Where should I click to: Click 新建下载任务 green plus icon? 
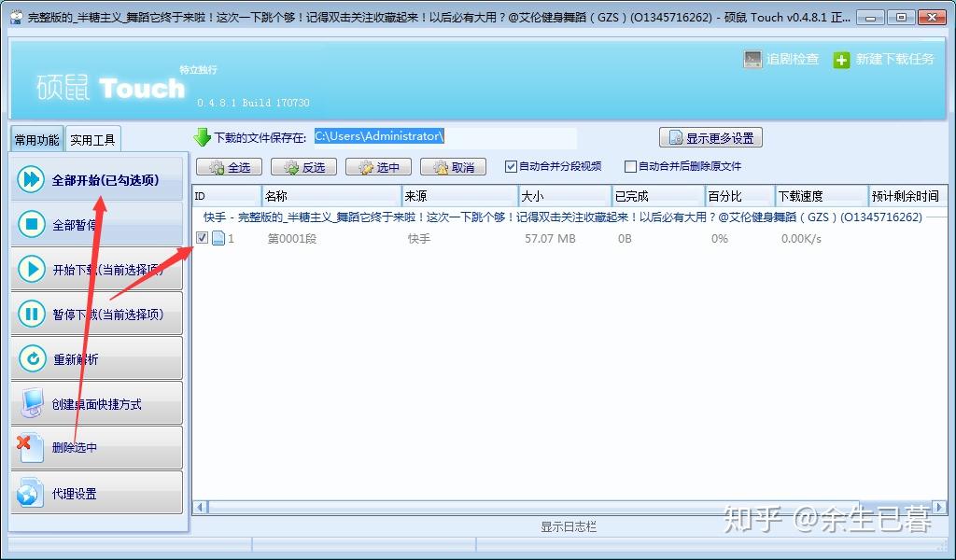(841, 60)
